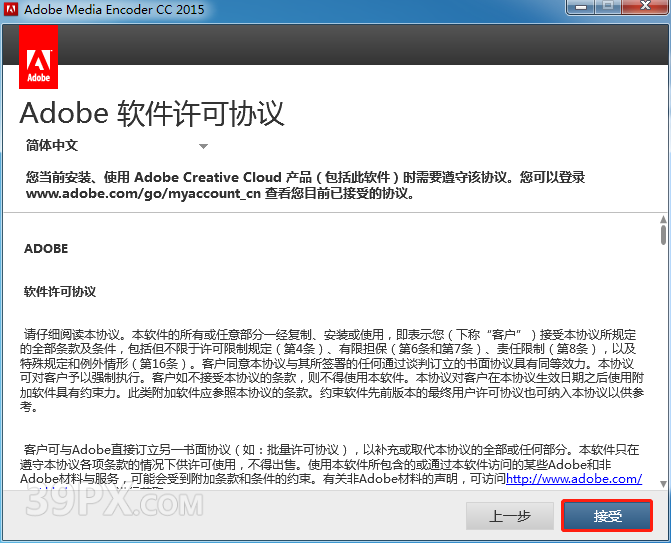Screen dimensions: 671x543
Task: Click the 接受 accept button
Action: tap(607, 516)
